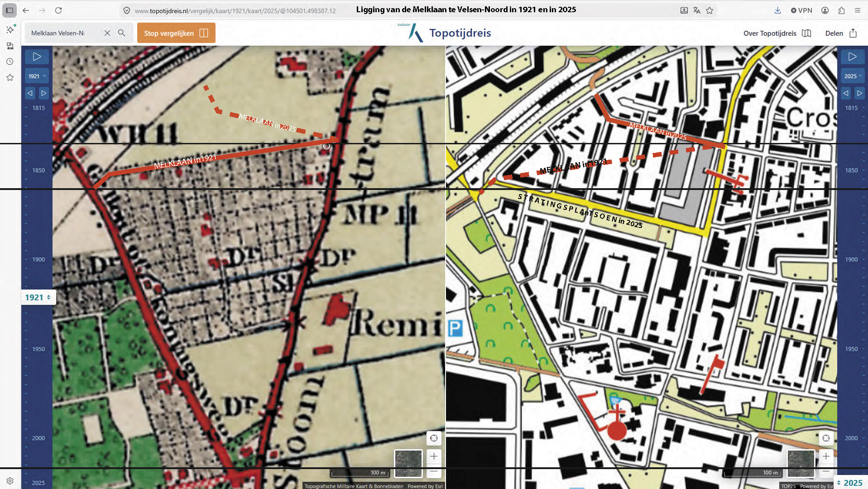Play the left map timeline animation
Viewport: 868px width, 489px height.
[x=37, y=57]
